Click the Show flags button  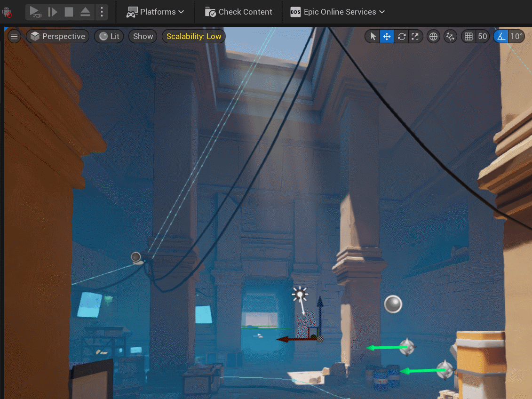143,37
